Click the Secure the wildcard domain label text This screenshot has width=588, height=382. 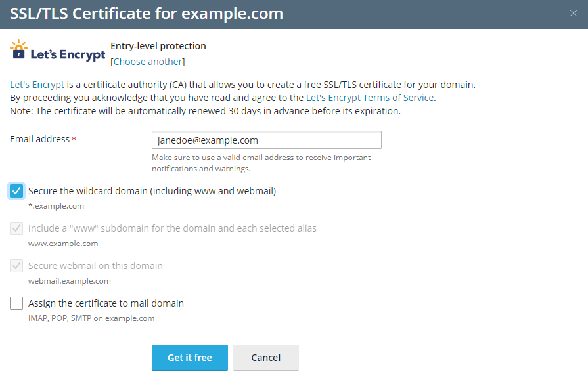coord(152,191)
